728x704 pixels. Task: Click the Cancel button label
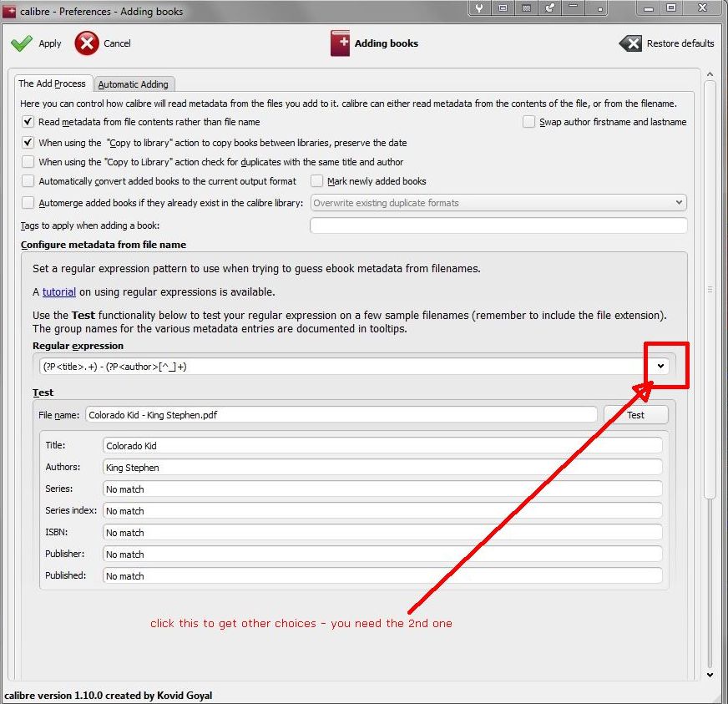coord(117,43)
